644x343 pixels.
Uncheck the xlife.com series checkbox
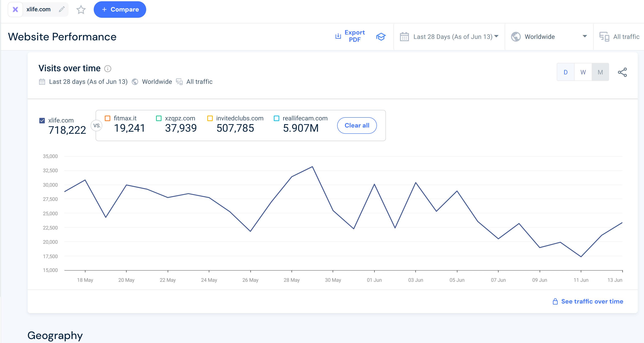click(x=42, y=121)
